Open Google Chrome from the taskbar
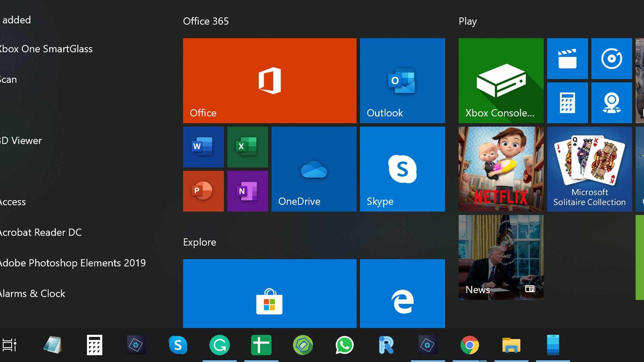 click(x=469, y=345)
